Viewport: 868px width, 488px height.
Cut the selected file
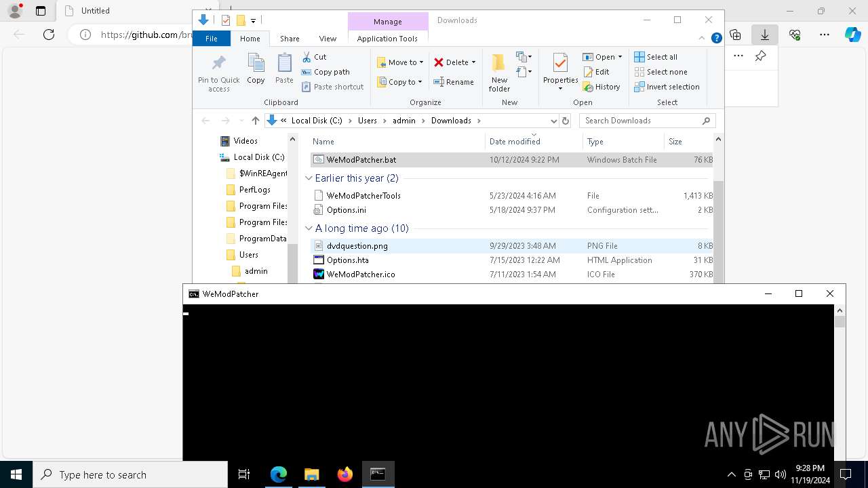click(x=314, y=57)
